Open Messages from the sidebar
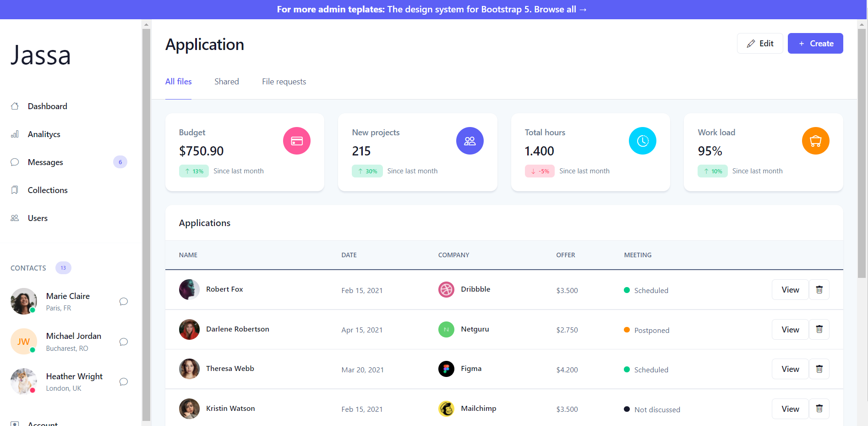This screenshot has height=426, width=868. [x=15, y=162]
